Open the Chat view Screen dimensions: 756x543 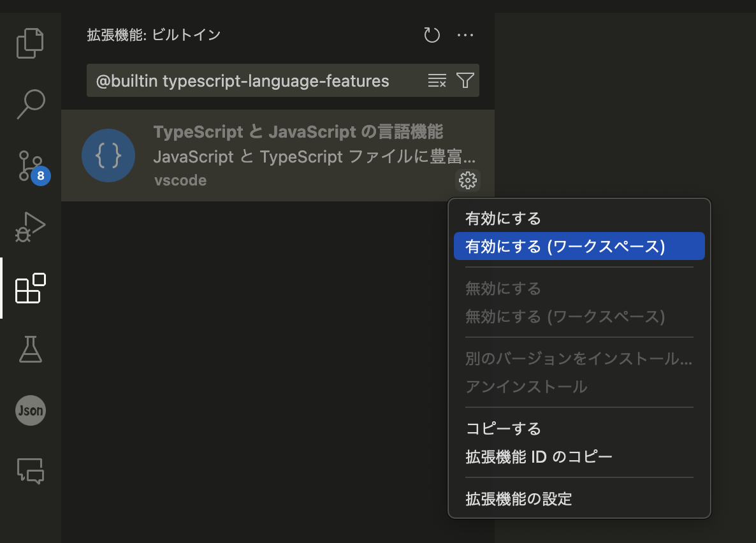[30, 471]
